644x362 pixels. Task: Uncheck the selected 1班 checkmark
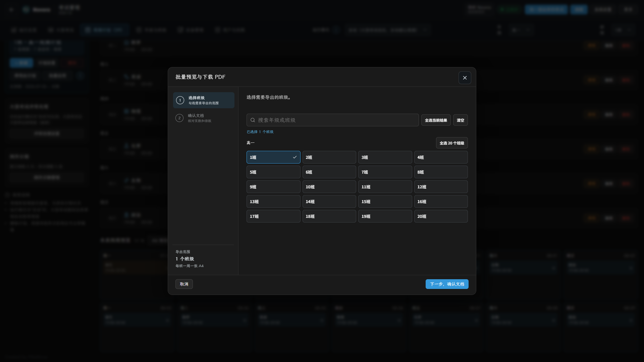(x=295, y=157)
